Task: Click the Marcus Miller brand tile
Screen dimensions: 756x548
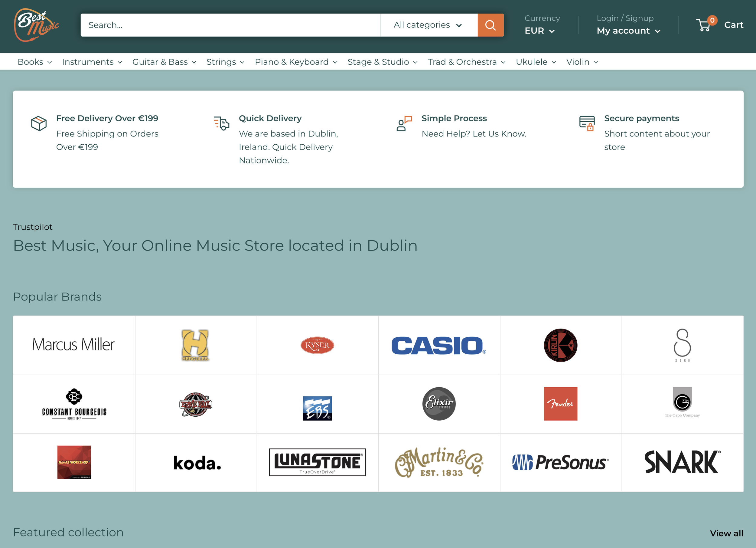Action: point(74,345)
